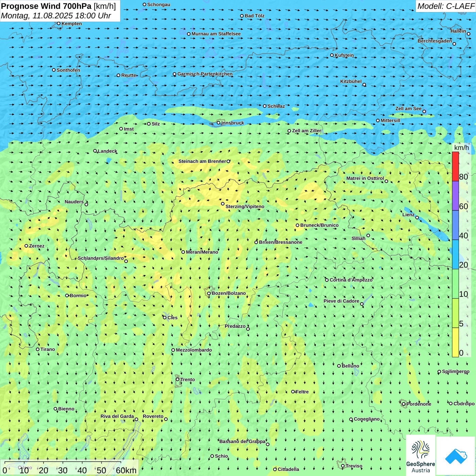This screenshot has height=476, width=476.
Task: Click the GeoSphere Austria logo
Action: click(421, 456)
